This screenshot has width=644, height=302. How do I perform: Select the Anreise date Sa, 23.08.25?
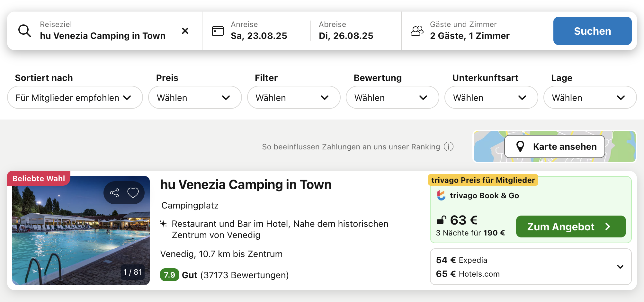pyautogui.click(x=259, y=31)
